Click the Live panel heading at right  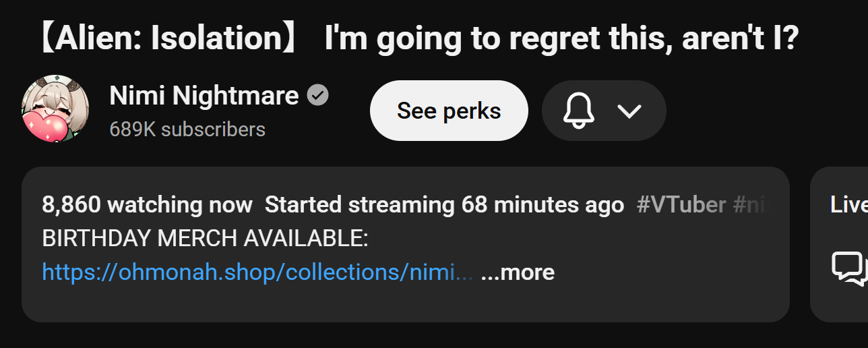[x=849, y=204]
